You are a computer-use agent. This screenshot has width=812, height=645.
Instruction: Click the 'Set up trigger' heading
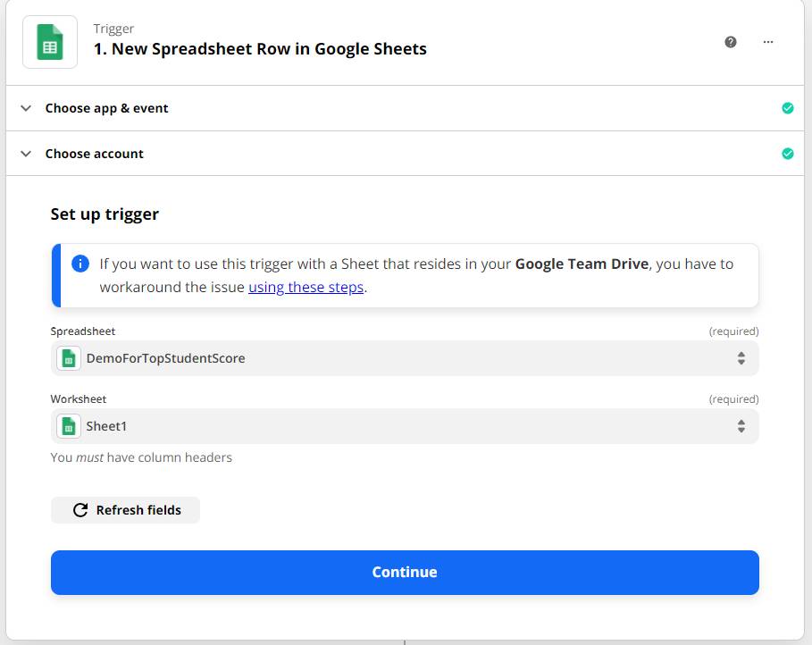pos(105,214)
